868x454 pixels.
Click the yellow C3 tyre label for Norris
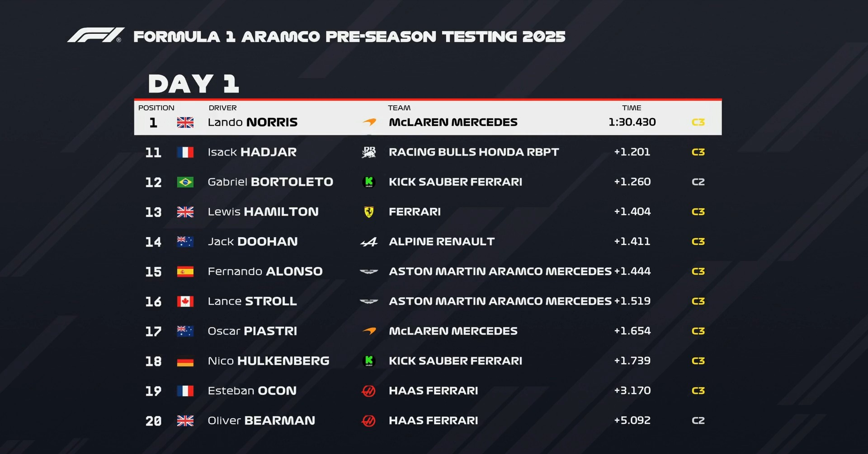(x=698, y=122)
